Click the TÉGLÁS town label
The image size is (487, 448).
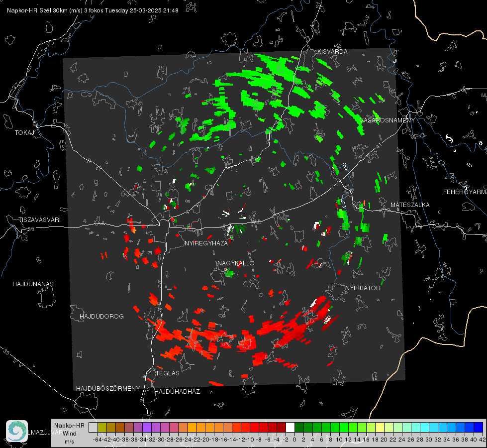tap(168, 373)
